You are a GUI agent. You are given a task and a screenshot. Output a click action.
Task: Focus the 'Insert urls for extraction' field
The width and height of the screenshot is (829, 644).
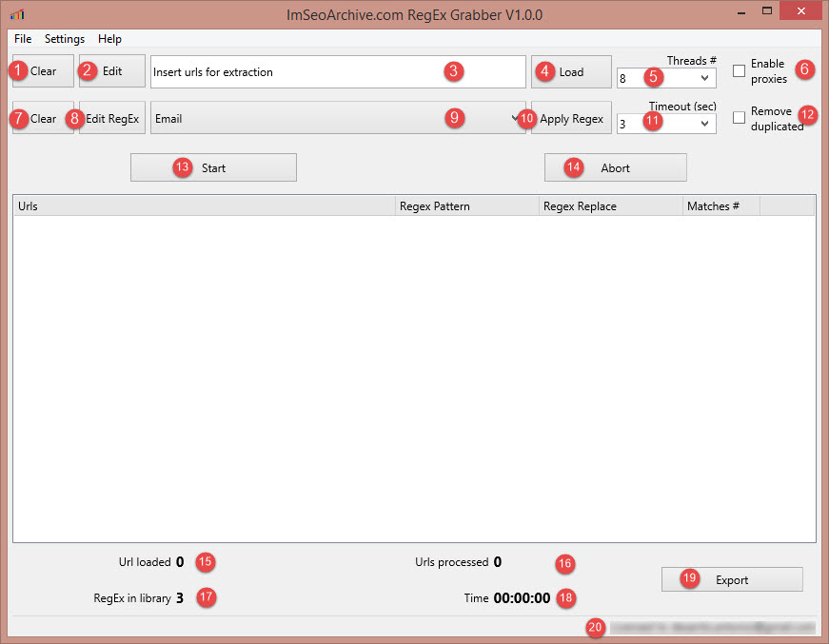click(338, 72)
